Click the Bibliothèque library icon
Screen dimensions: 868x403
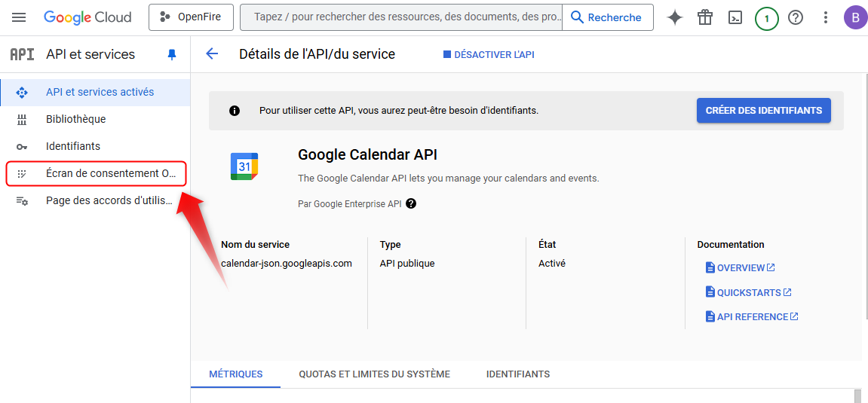[x=22, y=120]
